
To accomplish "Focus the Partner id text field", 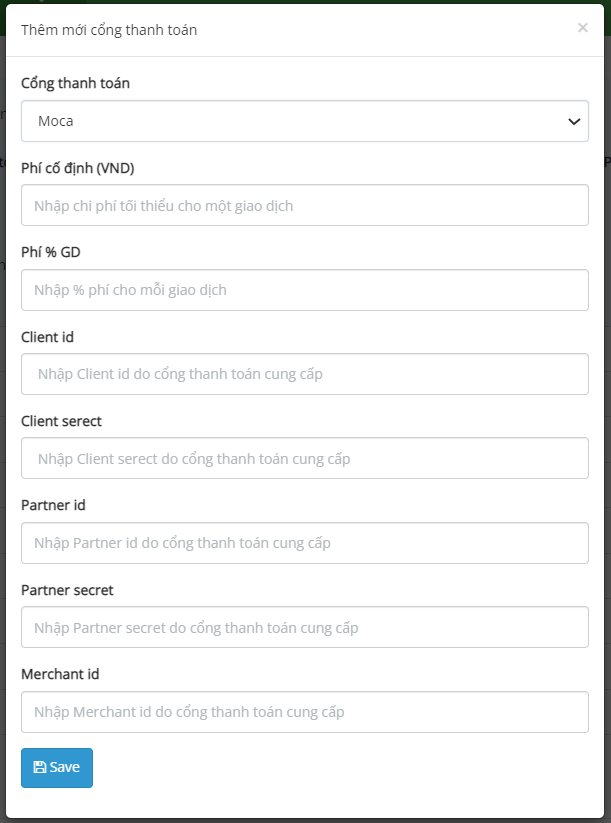I will tap(304, 543).
